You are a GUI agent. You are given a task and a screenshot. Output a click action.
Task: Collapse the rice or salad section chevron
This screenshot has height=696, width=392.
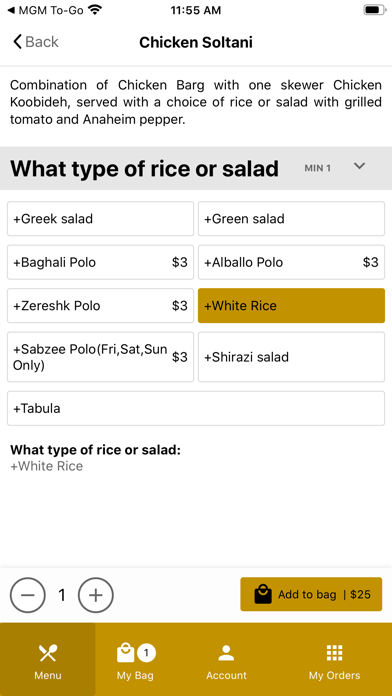click(359, 166)
